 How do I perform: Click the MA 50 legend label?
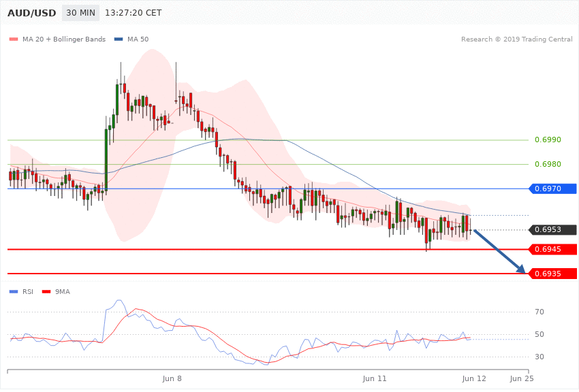click(138, 39)
